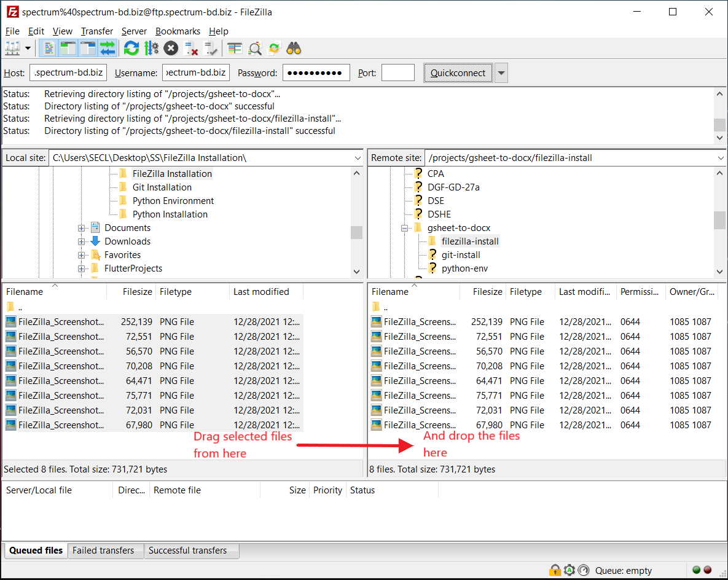Toggle the remote directory tree view
This screenshot has height=580, width=728.
tap(87, 49)
